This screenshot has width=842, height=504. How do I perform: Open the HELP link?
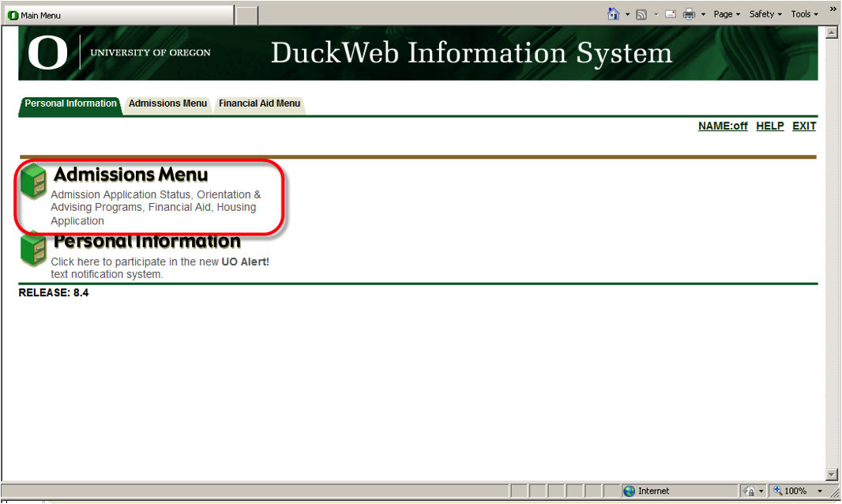tap(770, 126)
